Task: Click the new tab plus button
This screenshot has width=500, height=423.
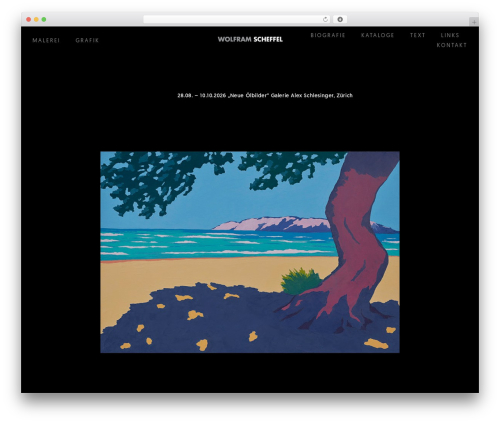Action: [474, 22]
